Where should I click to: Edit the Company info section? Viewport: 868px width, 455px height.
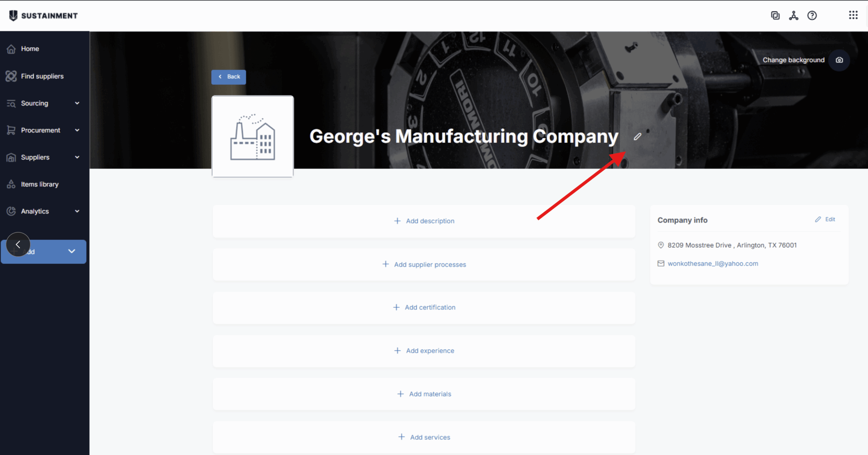[x=825, y=220]
